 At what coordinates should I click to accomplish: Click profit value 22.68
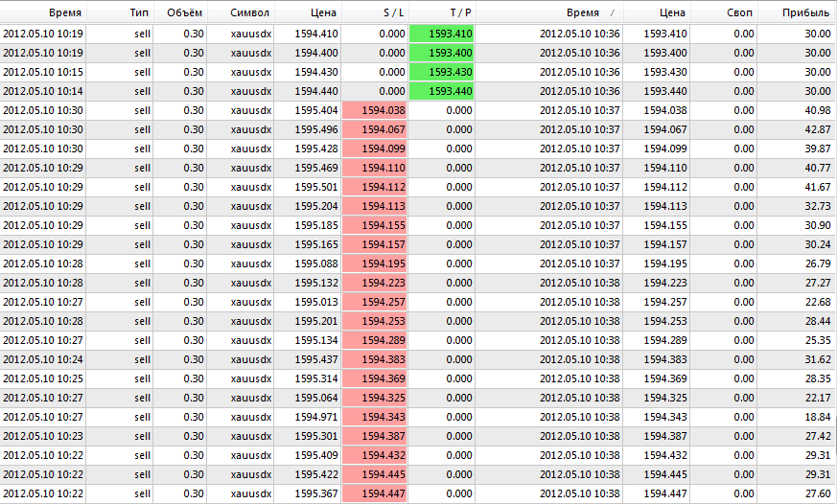coord(819,302)
